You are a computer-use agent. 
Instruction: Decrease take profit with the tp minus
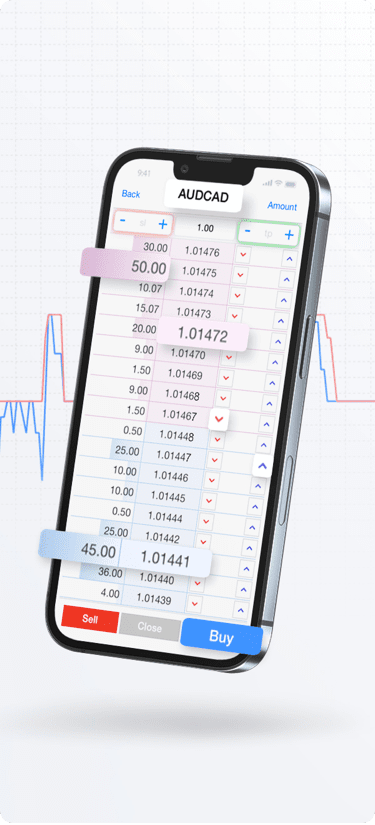point(248,232)
